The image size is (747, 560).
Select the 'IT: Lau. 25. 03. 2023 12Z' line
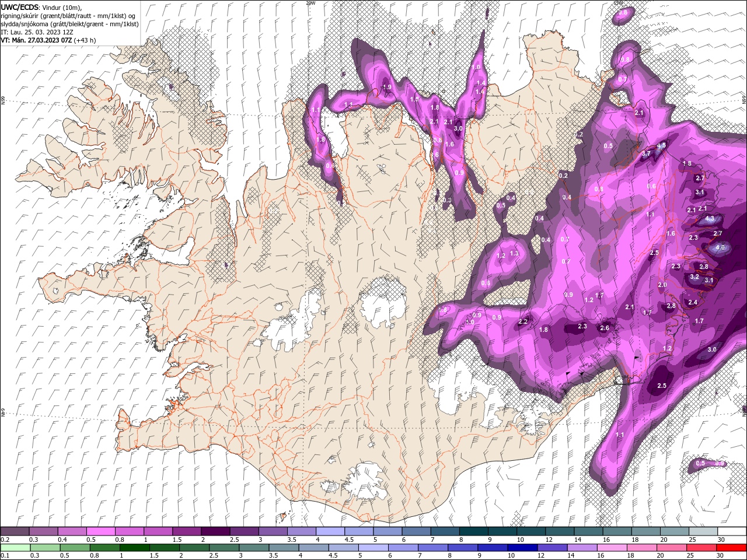pos(38,32)
